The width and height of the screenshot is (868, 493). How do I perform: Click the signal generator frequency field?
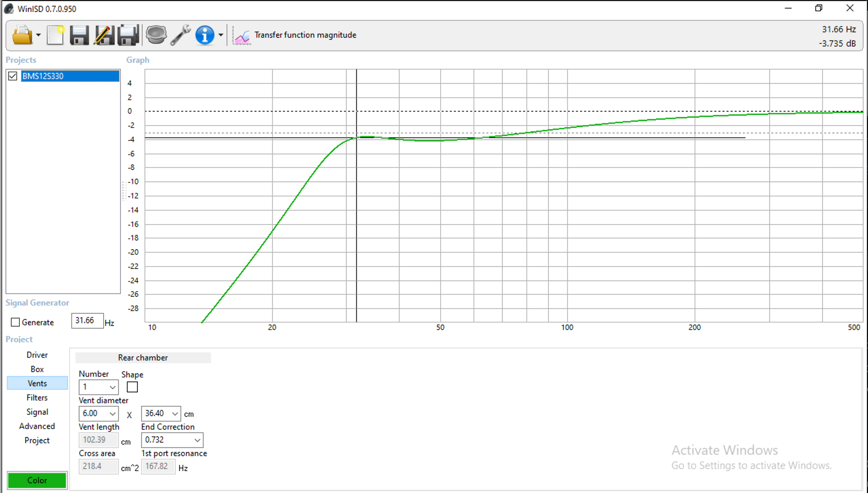pos(87,321)
